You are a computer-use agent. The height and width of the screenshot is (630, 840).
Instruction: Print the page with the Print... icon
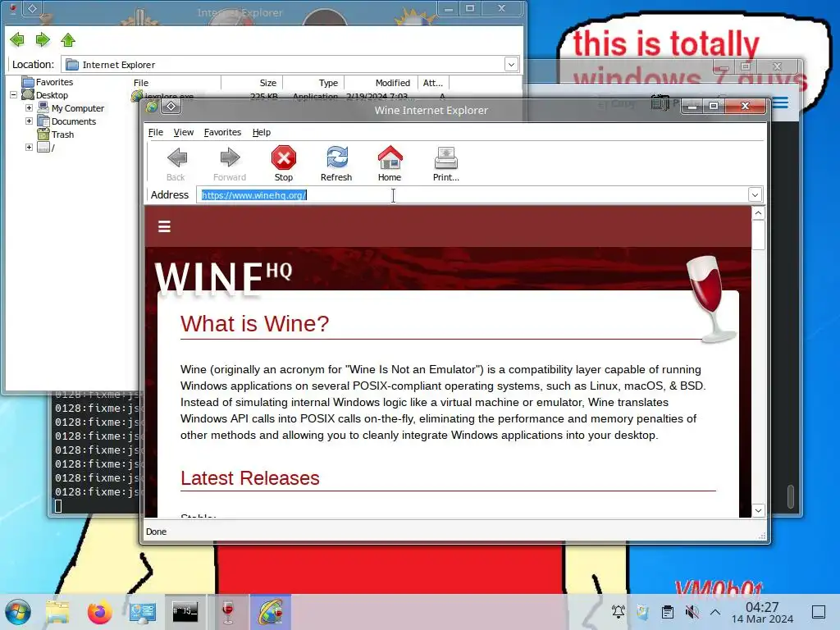click(x=445, y=164)
